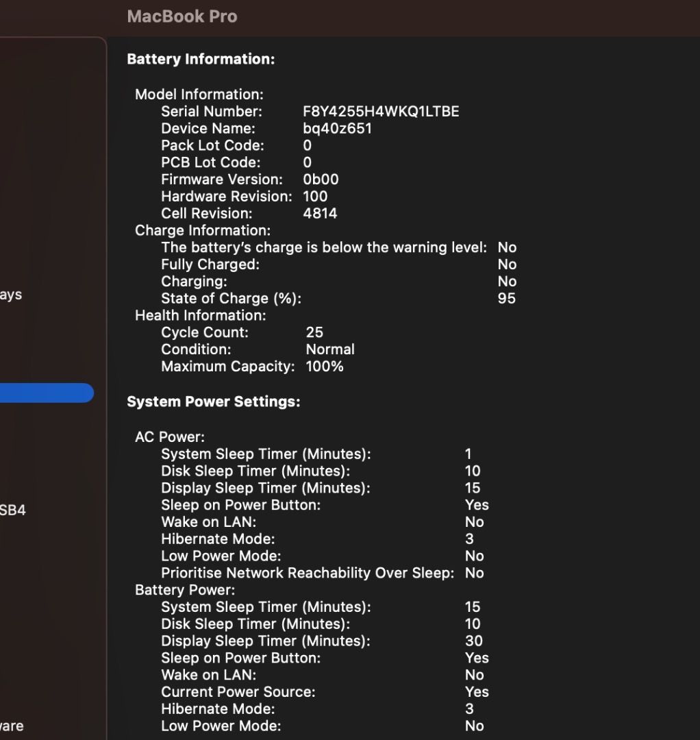This screenshot has height=740, width=700.
Task: Click Battery Power System Sleep Timer value 15
Action: 473,607
